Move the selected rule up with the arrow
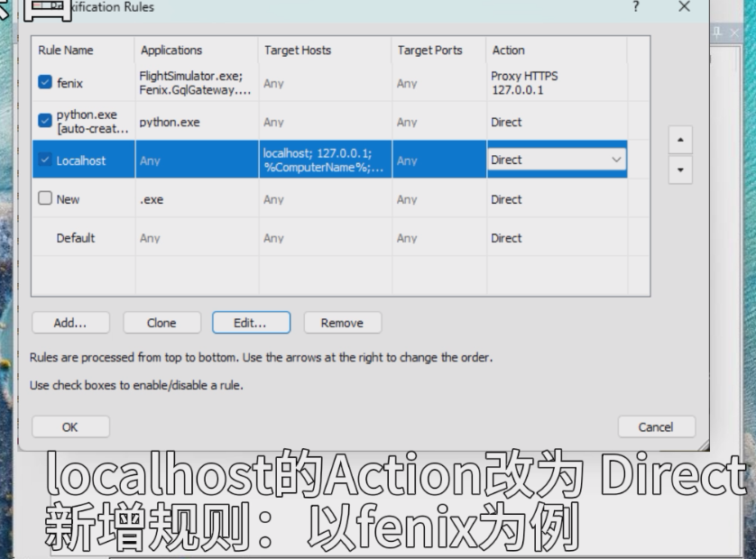The image size is (756, 559). 680,141
